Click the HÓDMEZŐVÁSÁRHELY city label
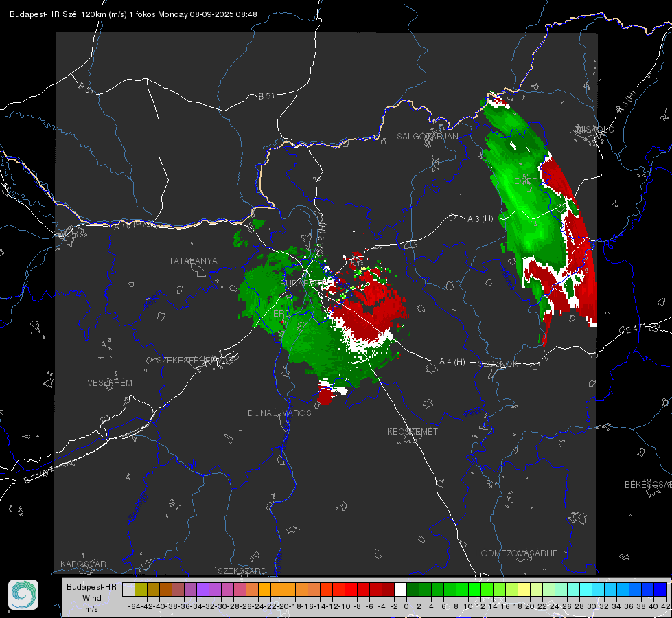 521,553
